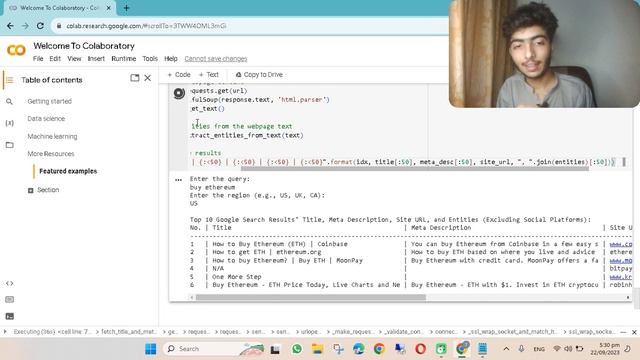Go to Data science section
Image resolution: width=640 pixels, height=360 pixels.
pyautogui.click(x=46, y=119)
